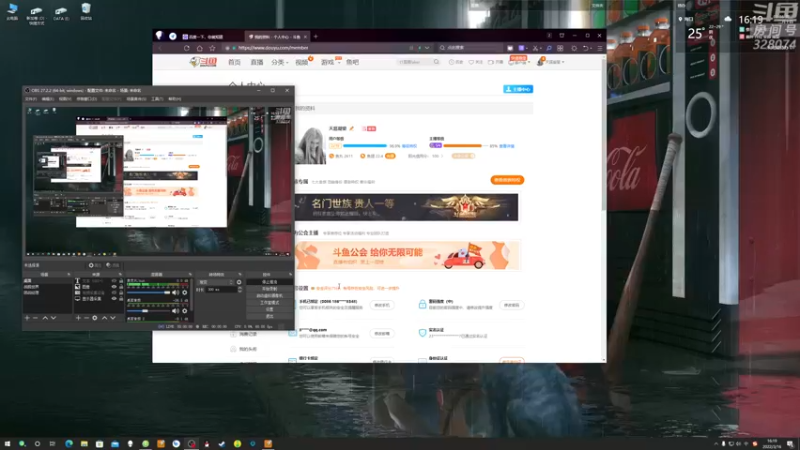
Task: Click the start recording button in OBS controls
Action: [x=269, y=289]
